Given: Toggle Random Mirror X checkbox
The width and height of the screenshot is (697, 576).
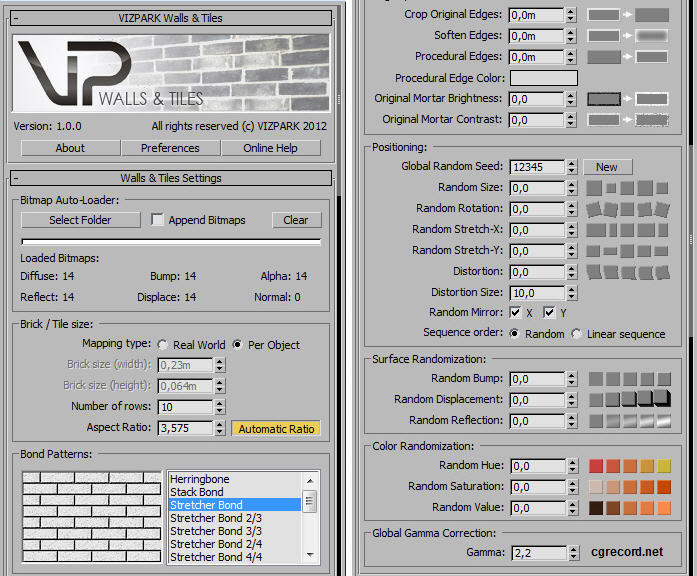Looking at the screenshot, I should [515, 312].
